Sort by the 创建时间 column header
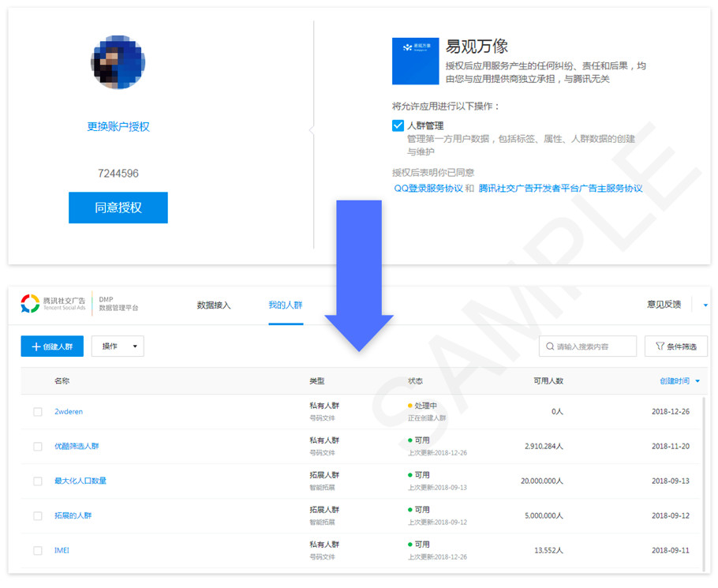Viewport: 718px width, 588px height. click(679, 381)
